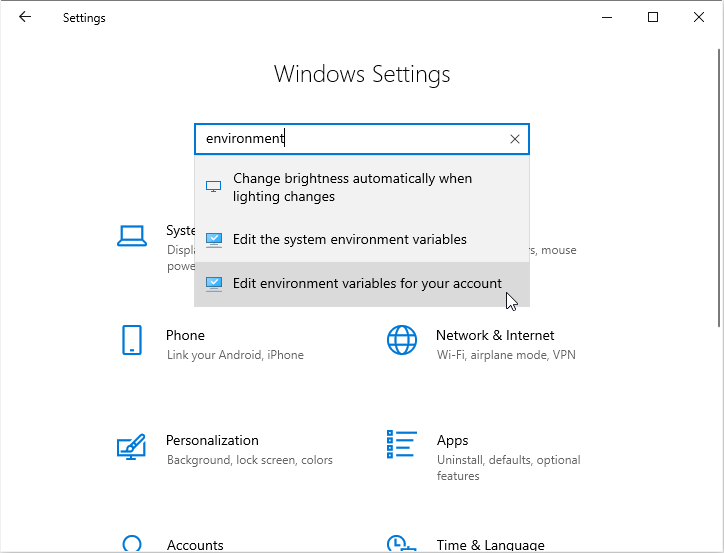
Task: Open the System laptop icon
Action: tap(132, 236)
